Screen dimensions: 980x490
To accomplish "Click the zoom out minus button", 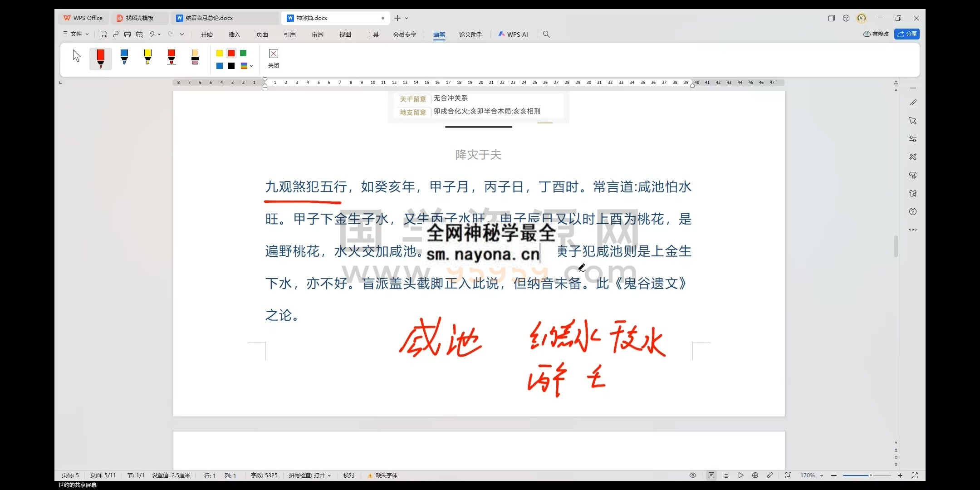I will 834,475.
